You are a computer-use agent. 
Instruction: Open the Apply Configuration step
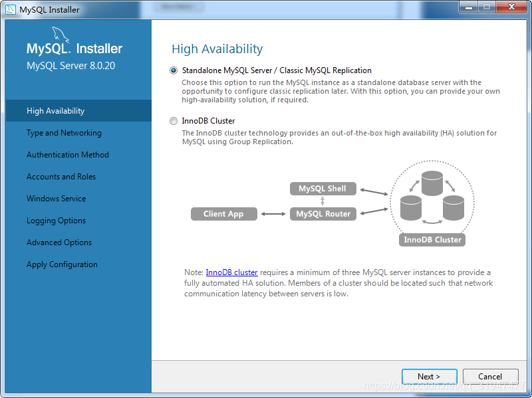[62, 264]
